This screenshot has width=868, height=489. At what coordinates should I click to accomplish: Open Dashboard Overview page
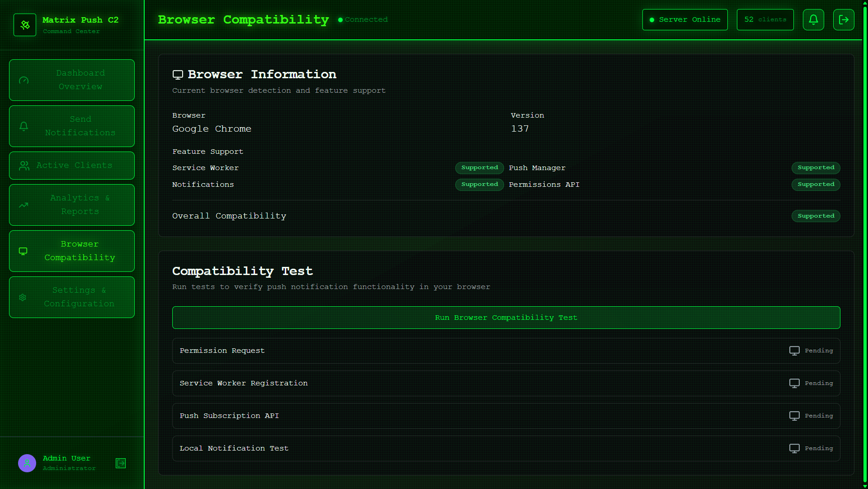pyautogui.click(x=72, y=80)
